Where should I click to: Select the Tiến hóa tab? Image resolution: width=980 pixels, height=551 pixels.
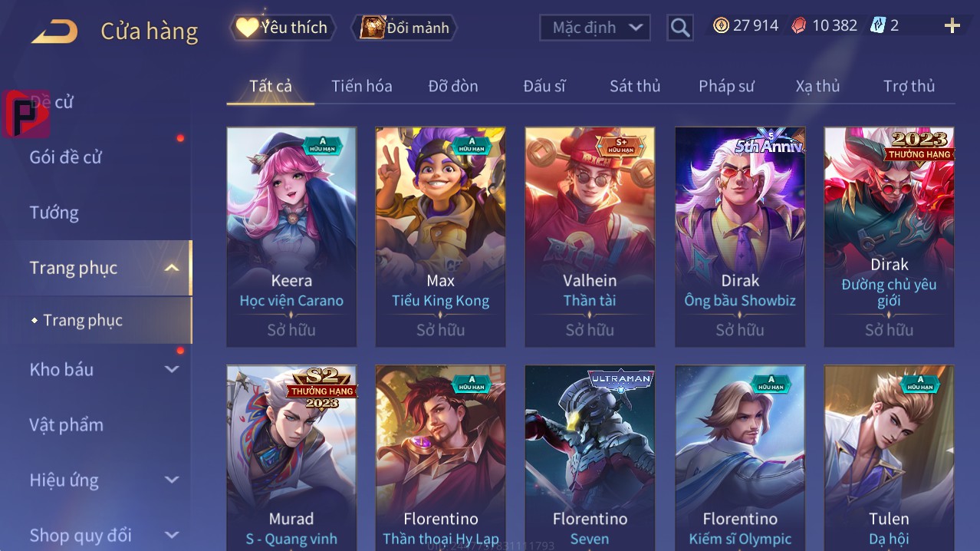tap(362, 86)
